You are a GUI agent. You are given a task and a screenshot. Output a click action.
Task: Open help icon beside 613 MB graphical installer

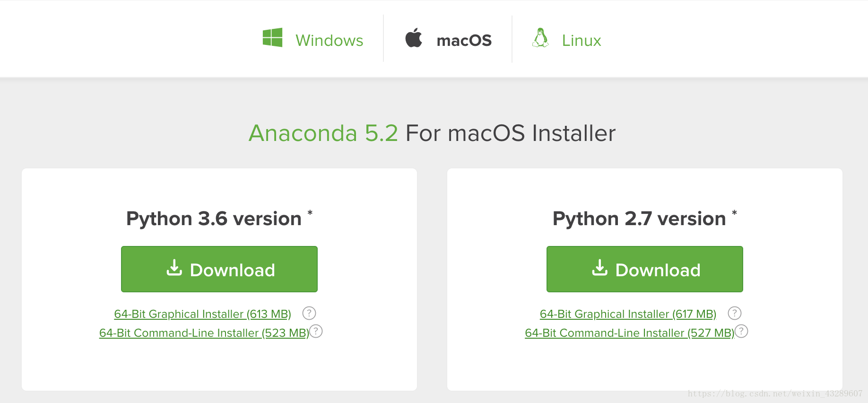point(309,313)
